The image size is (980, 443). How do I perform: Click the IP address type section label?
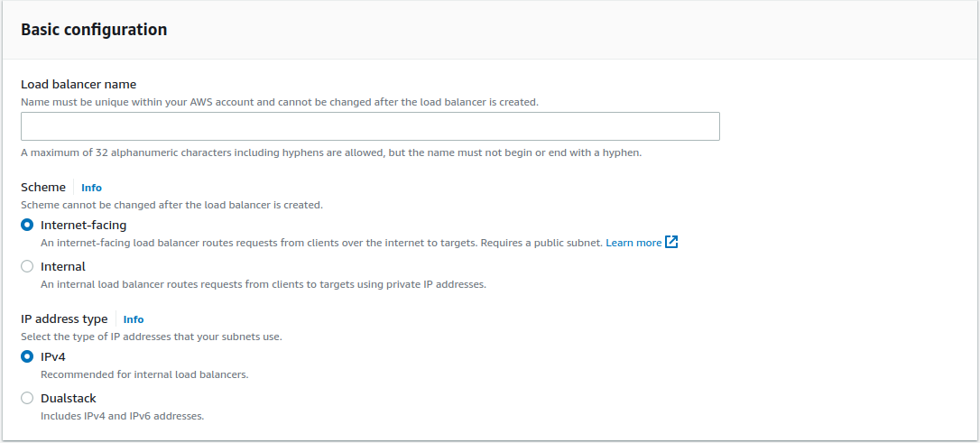click(64, 318)
